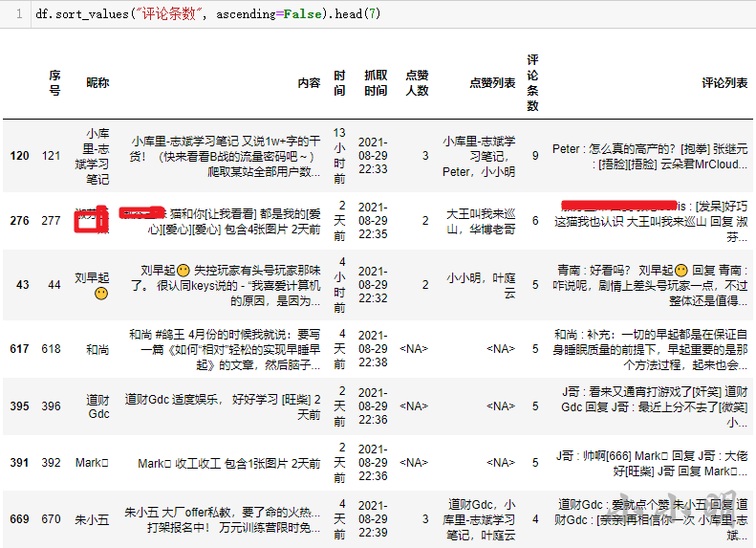Click nickname 小库里-志斌学习笔记 cell

92,156
